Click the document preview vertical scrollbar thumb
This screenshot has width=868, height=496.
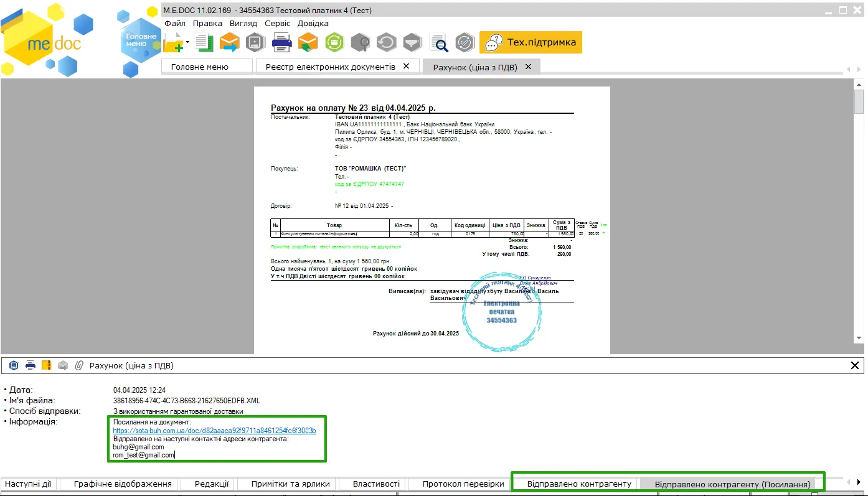pos(859,101)
